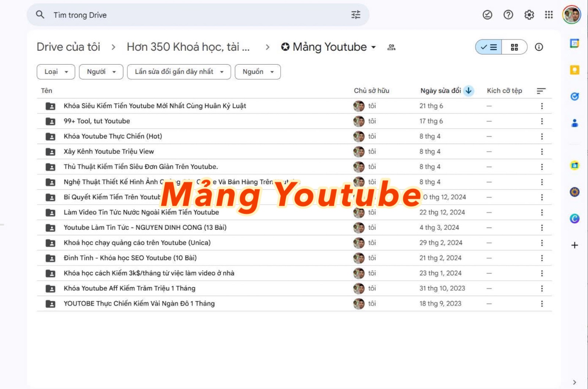This screenshot has height=389, width=588.
Task: Open the Settings gear
Action: click(x=529, y=15)
